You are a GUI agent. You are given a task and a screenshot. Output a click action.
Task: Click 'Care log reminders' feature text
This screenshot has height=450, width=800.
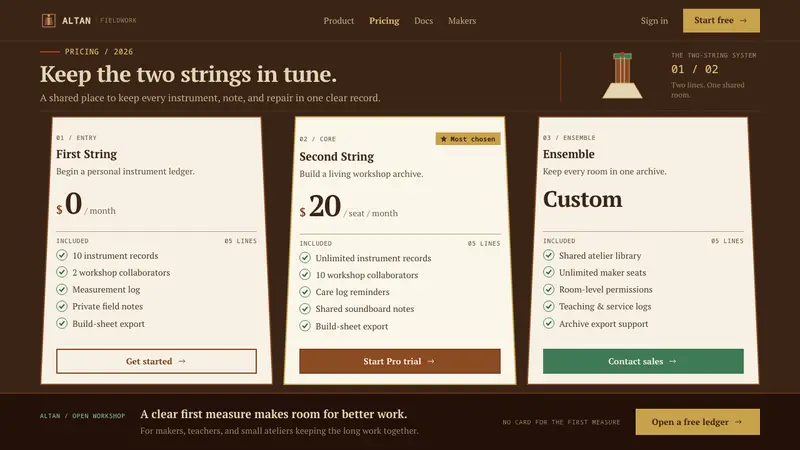coord(352,292)
